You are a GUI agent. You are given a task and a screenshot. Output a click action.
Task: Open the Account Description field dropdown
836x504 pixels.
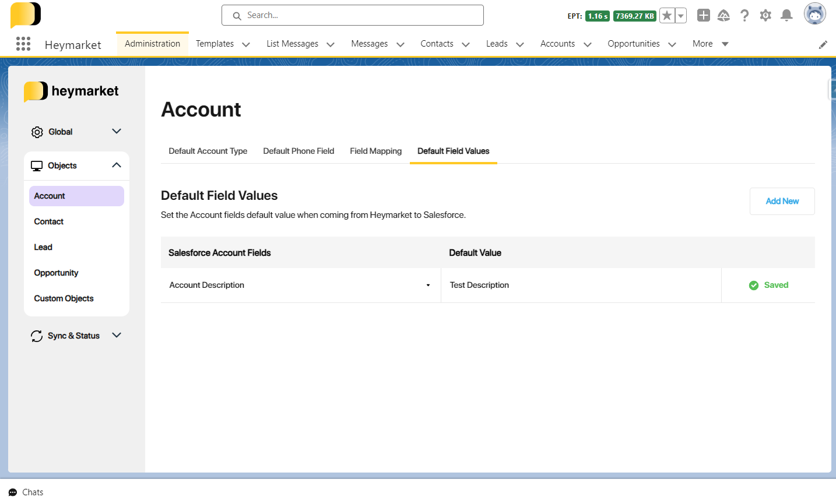point(301,285)
